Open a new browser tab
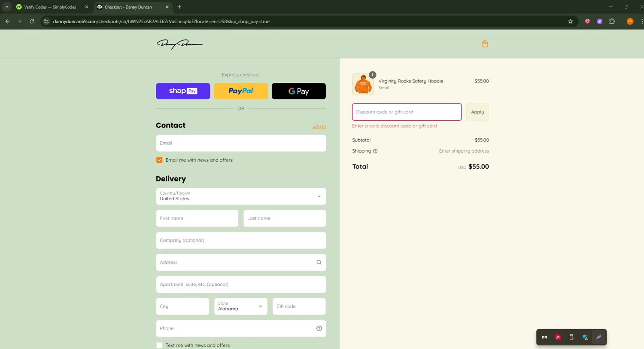The width and height of the screenshot is (644, 349). (179, 7)
